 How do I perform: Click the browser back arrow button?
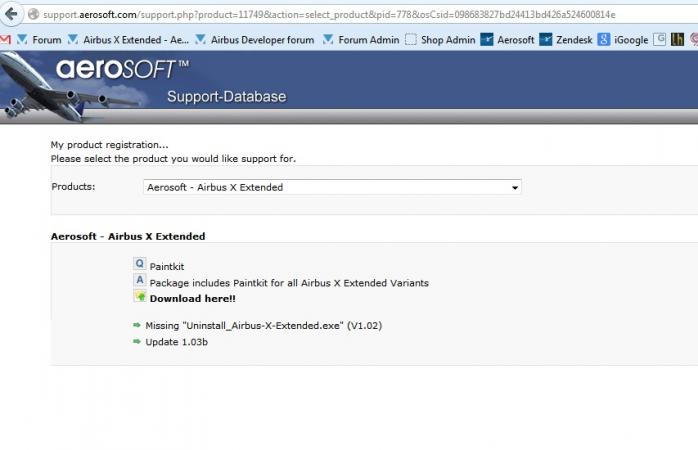(11, 14)
